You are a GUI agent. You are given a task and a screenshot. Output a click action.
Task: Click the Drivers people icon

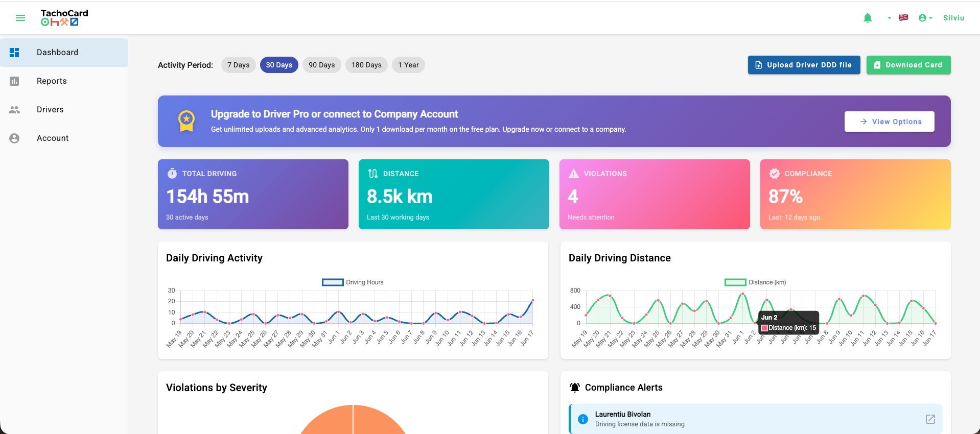tap(14, 110)
